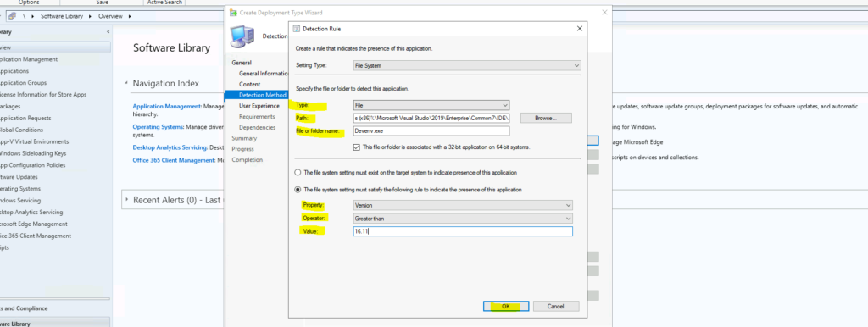Click Options ribbon group label
The height and width of the screenshot is (327, 868).
click(29, 3)
